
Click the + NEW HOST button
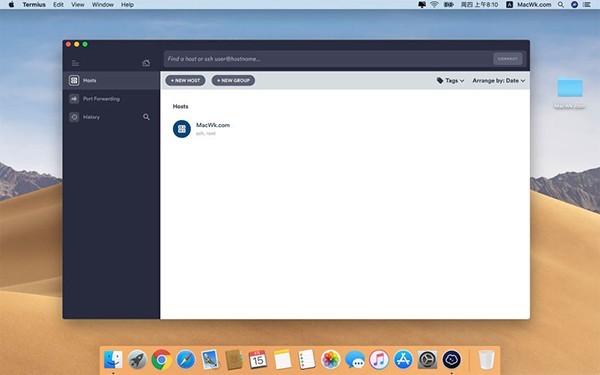[x=185, y=80]
